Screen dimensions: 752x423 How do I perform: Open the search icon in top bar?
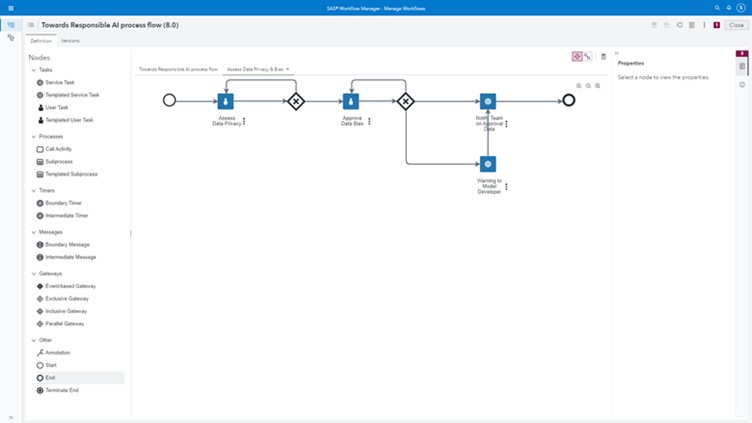pos(717,7)
